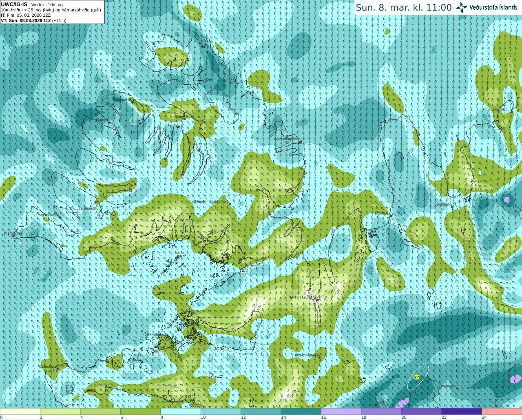This screenshot has height=420, width=522.
Task: Click the Reykir í Hrútafirði station label
Action: [x=302, y=297]
